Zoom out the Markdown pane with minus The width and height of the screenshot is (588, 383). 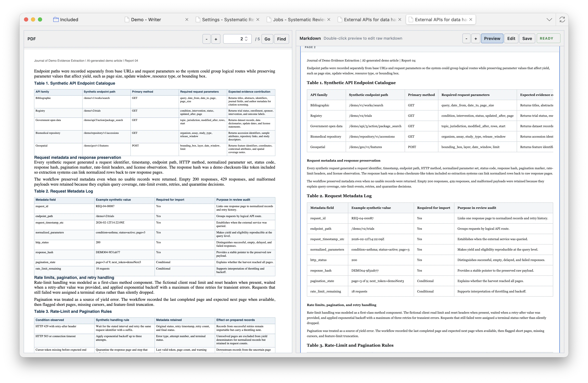tap(466, 39)
